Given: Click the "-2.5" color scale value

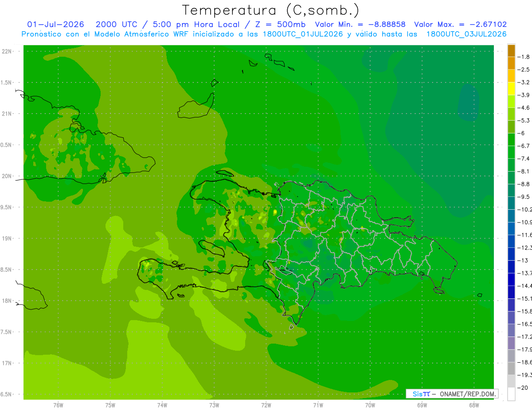Looking at the screenshot, I should pyautogui.click(x=524, y=70).
